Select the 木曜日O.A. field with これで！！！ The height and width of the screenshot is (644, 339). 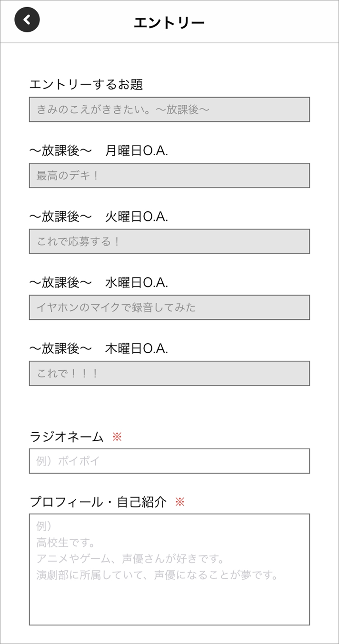pos(169,373)
